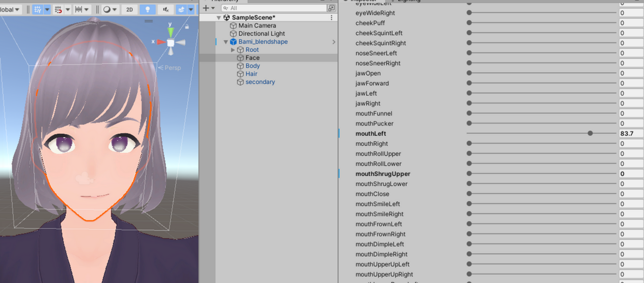644x283 pixels.
Task: Open the grid visibility options dropdown
Action: 47,9
